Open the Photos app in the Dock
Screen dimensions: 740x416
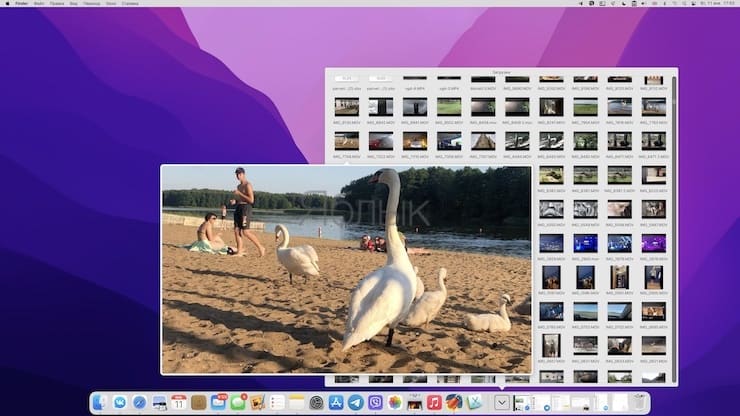pos(395,402)
